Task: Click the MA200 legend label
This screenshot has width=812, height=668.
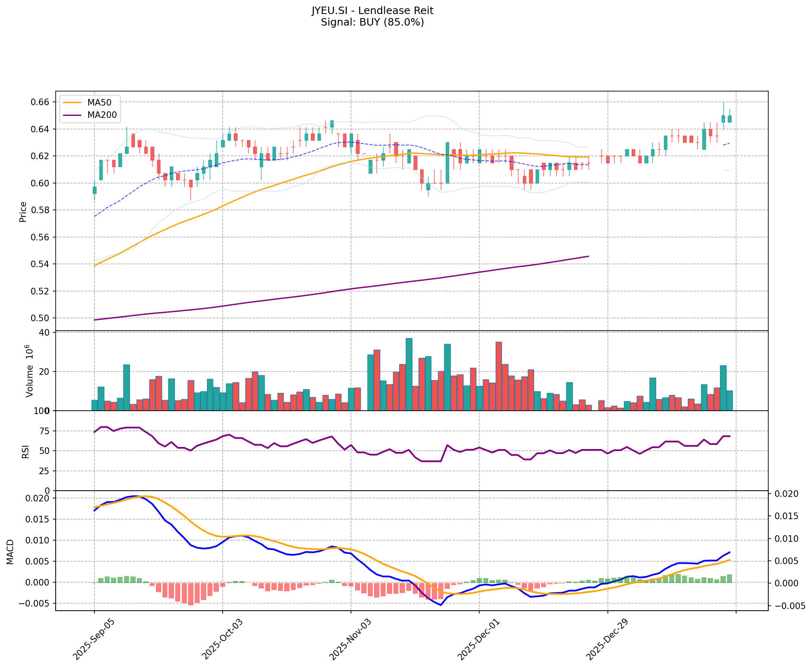Action: tap(102, 115)
